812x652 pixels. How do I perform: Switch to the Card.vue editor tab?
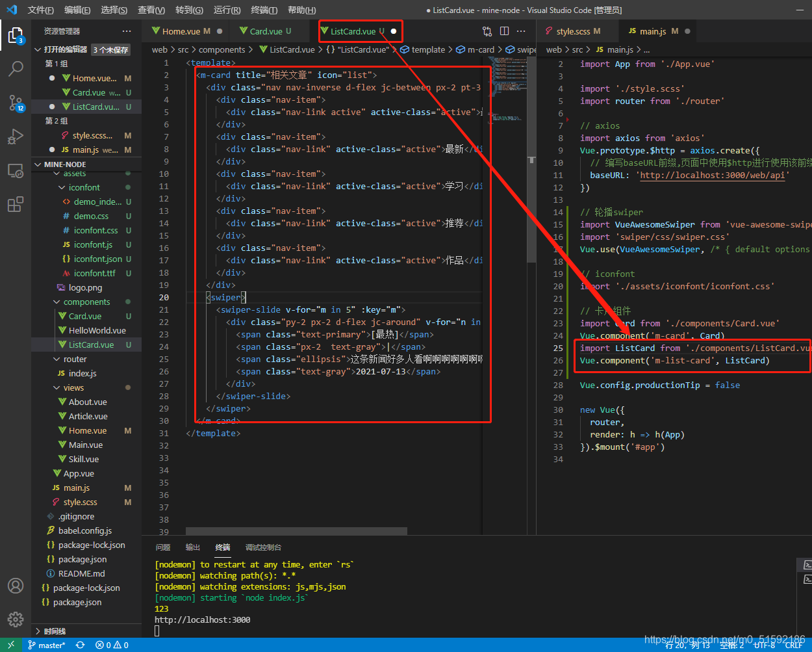[x=266, y=31]
